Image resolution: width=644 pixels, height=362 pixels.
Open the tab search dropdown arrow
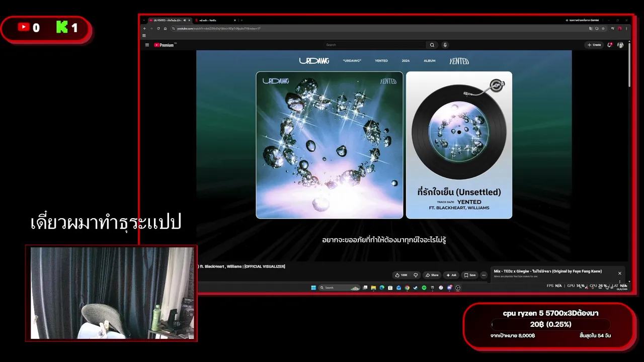pyautogui.click(x=144, y=20)
